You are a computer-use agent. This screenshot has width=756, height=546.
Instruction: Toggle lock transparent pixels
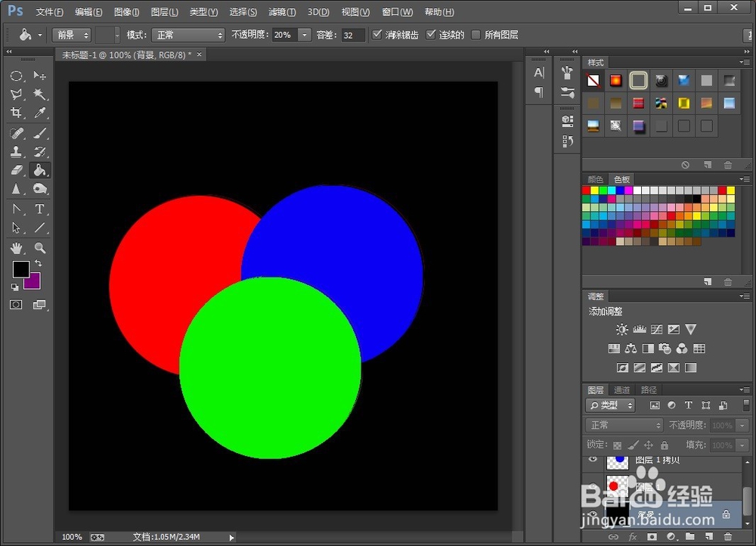617,445
